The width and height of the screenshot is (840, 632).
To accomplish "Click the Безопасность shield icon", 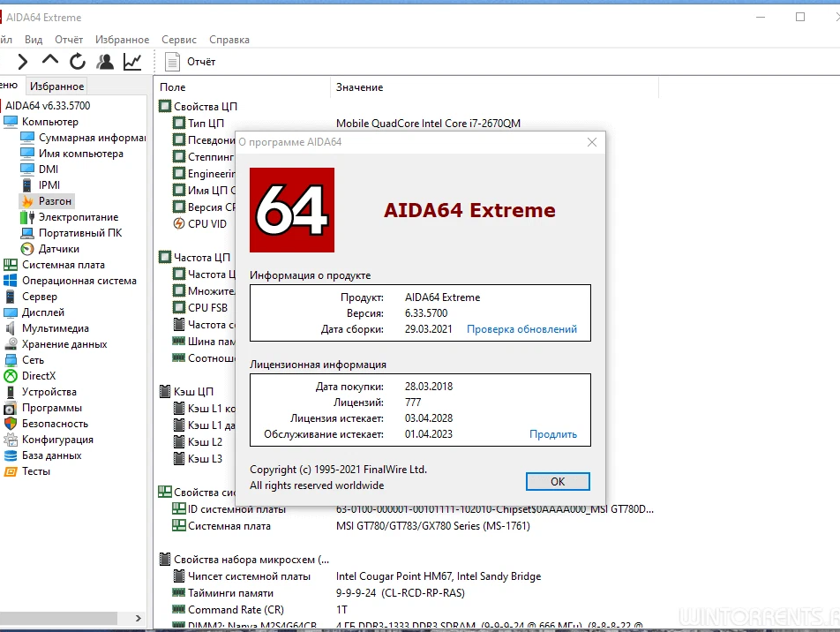I will [x=11, y=424].
